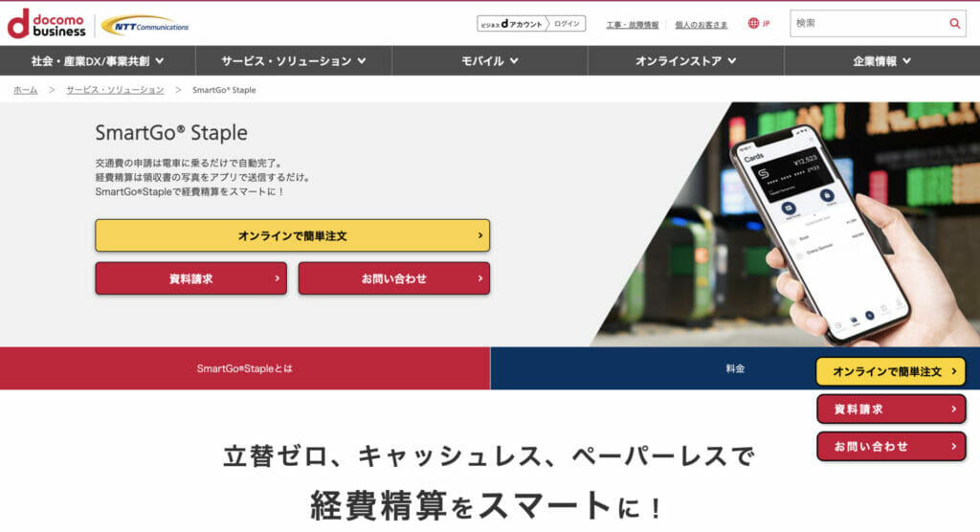
Task: Click the red お問い合わせ hero button
Action: point(393,278)
